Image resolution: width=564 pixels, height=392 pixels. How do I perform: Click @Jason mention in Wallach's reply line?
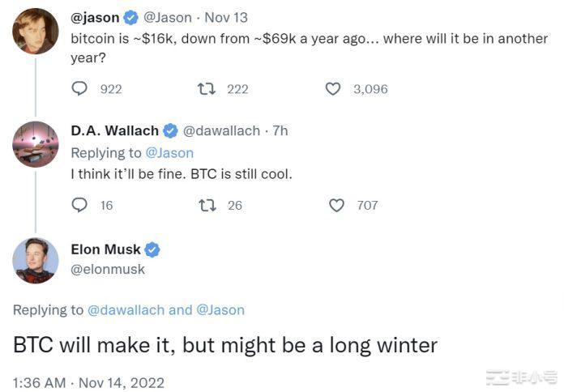pos(169,152)
